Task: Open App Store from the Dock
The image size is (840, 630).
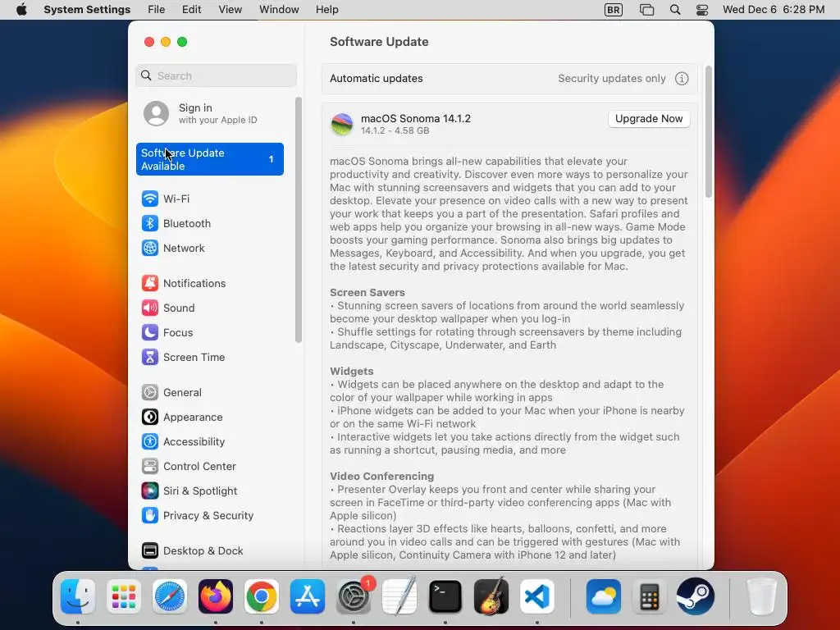Action: coord(308,597)
